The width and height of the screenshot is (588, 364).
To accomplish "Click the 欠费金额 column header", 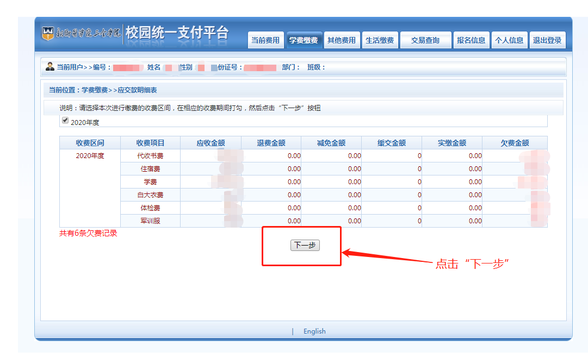I will pyautogui.click(x=515, y=143).
